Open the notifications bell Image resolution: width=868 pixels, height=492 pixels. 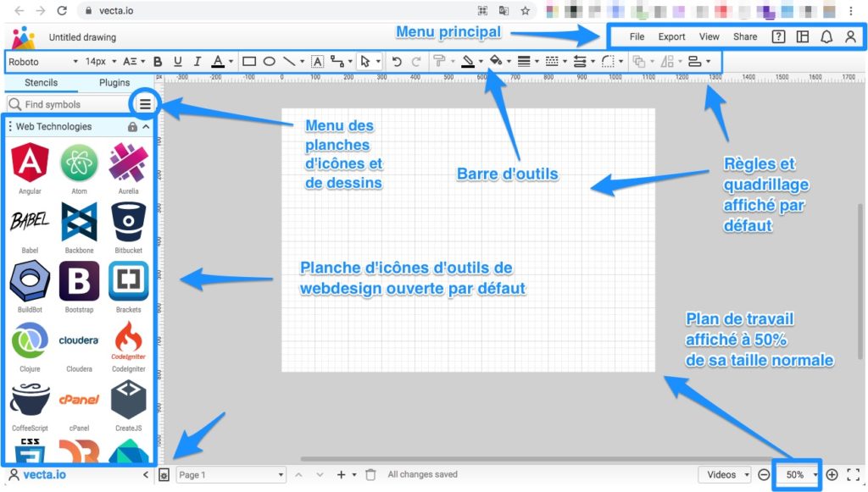[x=826, y=36]
